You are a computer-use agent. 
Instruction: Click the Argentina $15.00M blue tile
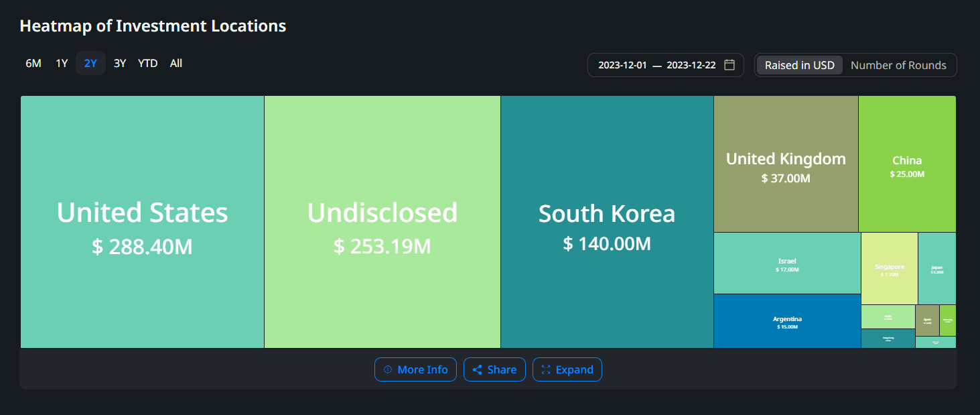[x=788, y=322]
